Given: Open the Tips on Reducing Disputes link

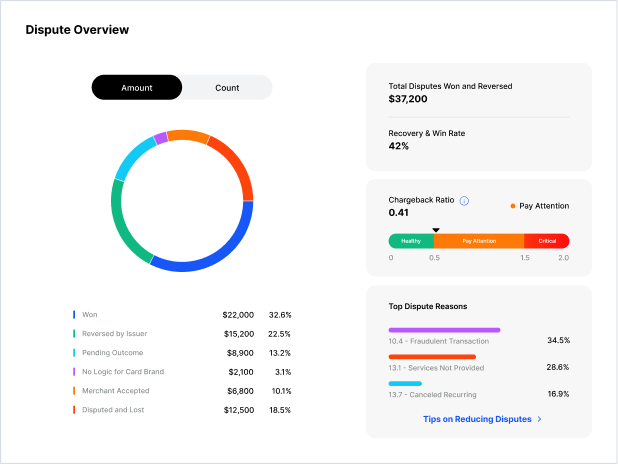Looking at the screenshot, I should [477, 419].
